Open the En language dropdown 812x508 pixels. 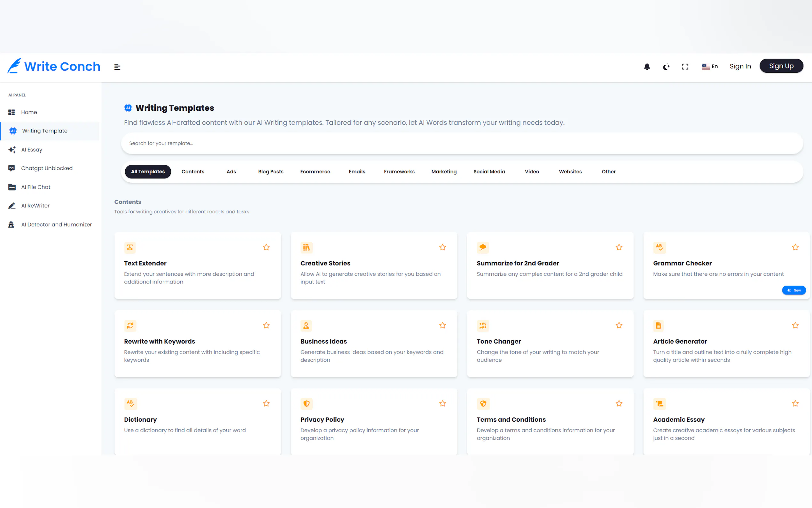[x=709, y=67]
